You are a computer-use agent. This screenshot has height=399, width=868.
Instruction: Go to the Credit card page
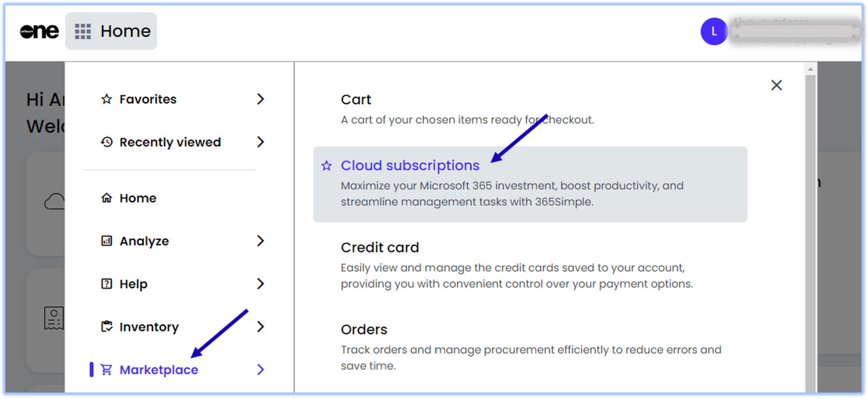pos(380,248)
